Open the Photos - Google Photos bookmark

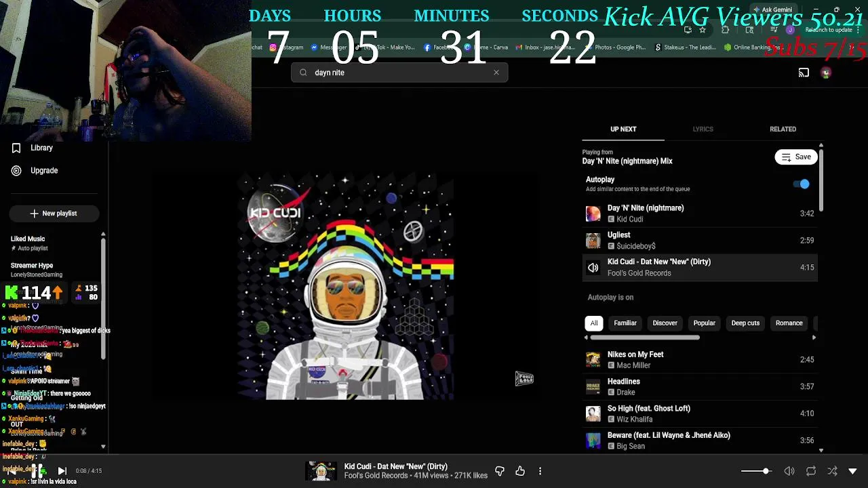click(614, 47)
